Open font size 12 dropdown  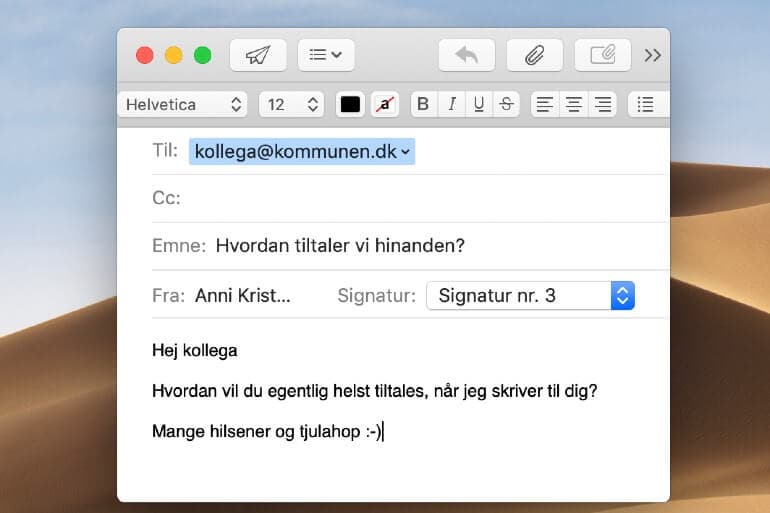coord(292,105)
